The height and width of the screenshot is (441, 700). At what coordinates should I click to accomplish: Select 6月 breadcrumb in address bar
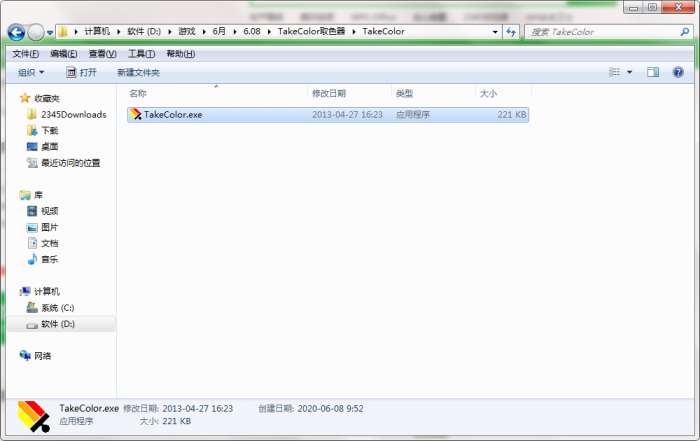pos(219,31)
